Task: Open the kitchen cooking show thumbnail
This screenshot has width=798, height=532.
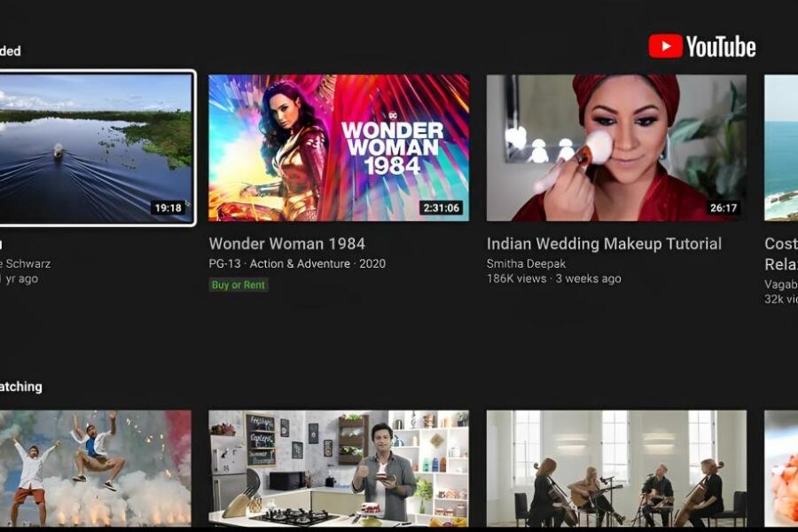Action: point(339,468)
